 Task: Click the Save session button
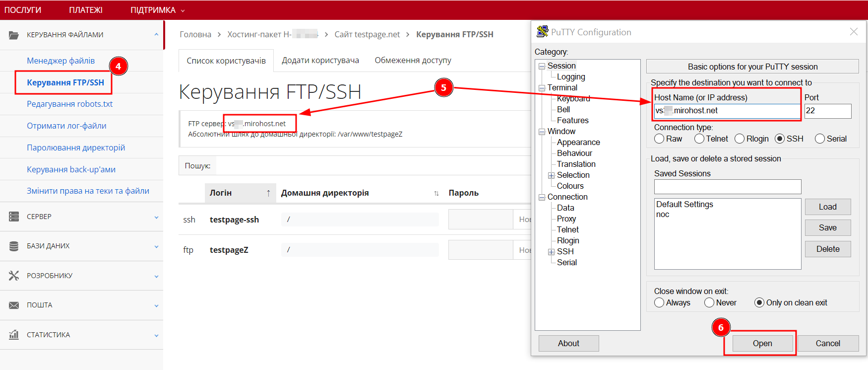(827, 227)
